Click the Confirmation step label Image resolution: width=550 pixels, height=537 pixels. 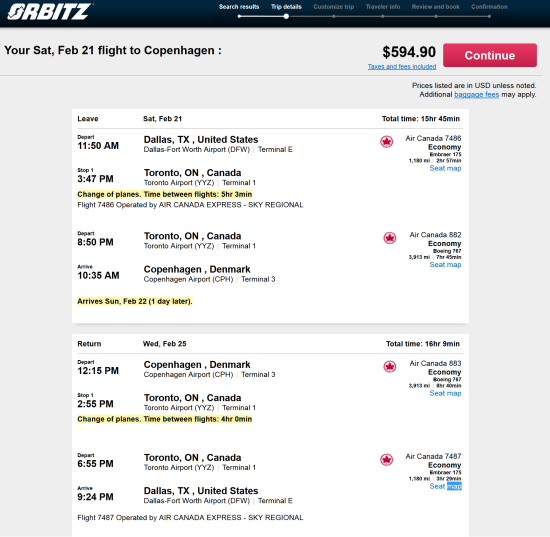pos(489,7)
